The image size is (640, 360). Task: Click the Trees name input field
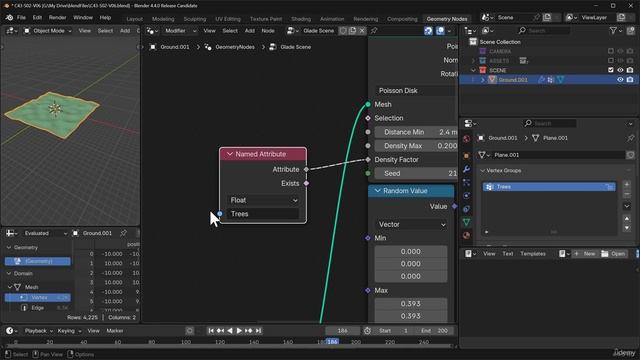[263, 214]
